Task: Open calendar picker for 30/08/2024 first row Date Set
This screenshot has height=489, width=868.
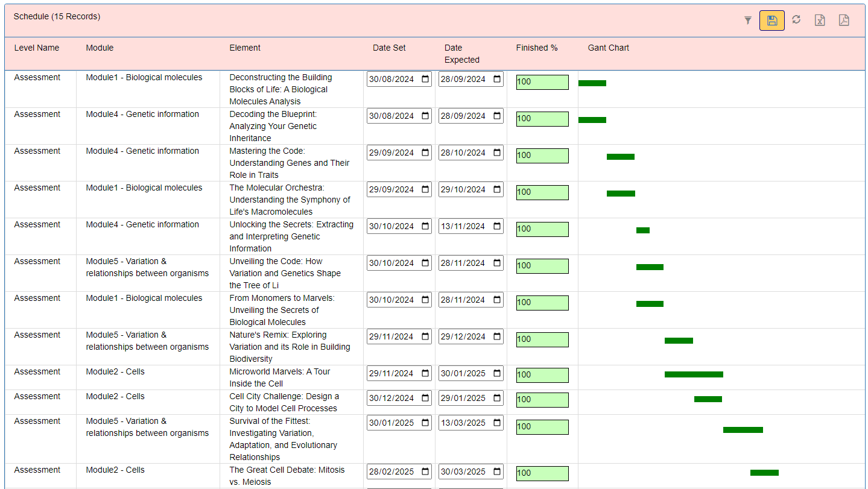Action: (425, 79)
